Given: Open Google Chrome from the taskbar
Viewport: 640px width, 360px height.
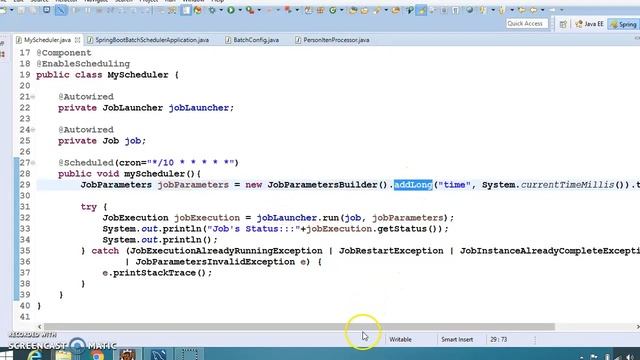Looking at the screenshot, I should (x=97, y=354).
